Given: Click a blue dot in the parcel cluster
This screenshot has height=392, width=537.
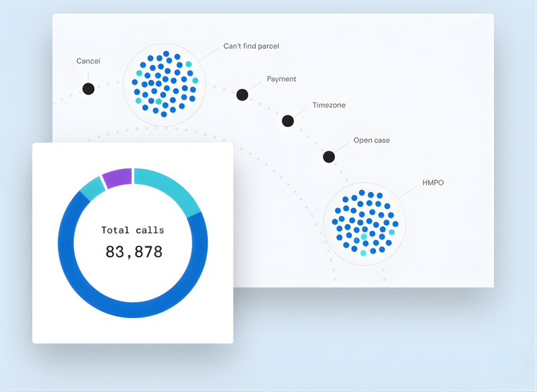Looking at the screenshot, I should pyautogui.click(x=168, y=81).
